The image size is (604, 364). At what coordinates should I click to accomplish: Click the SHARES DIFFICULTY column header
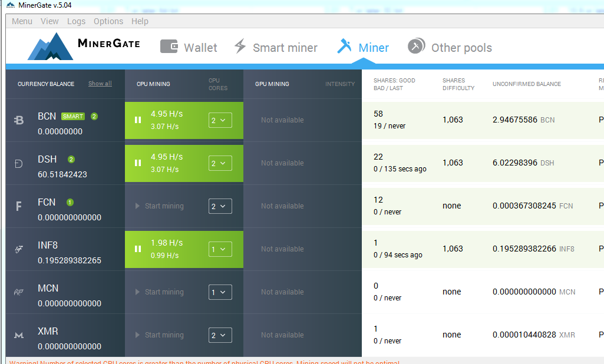[458, 84]
